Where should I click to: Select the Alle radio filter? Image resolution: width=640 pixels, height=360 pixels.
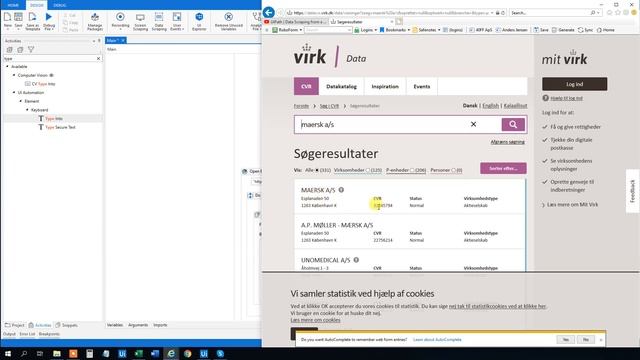point(317,170)
